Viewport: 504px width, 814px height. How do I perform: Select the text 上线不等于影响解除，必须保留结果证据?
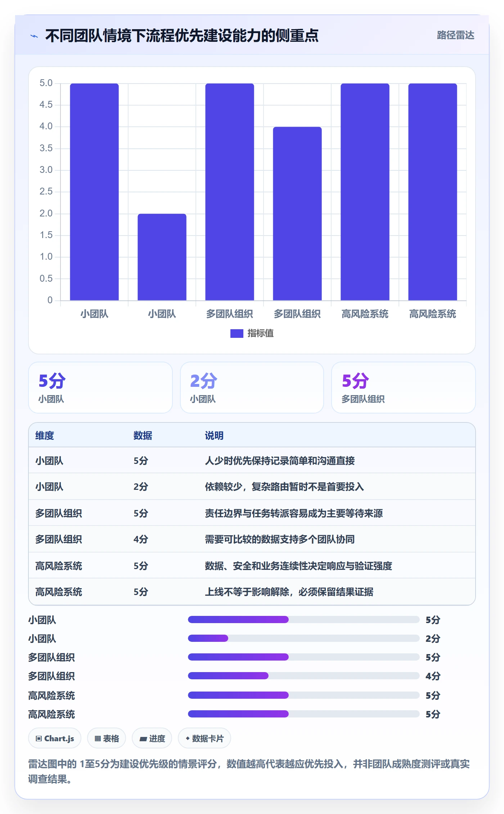[x=289, y=592]
